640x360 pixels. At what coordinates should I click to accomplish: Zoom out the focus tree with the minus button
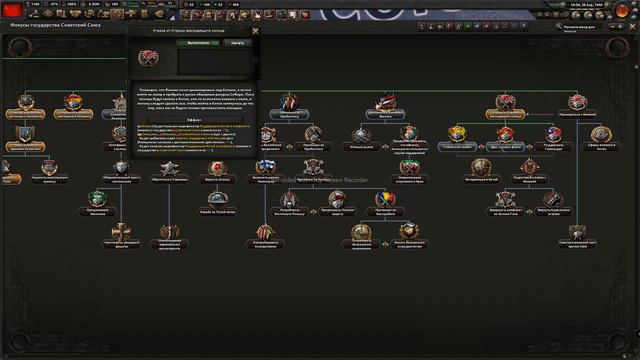[612, 26]
